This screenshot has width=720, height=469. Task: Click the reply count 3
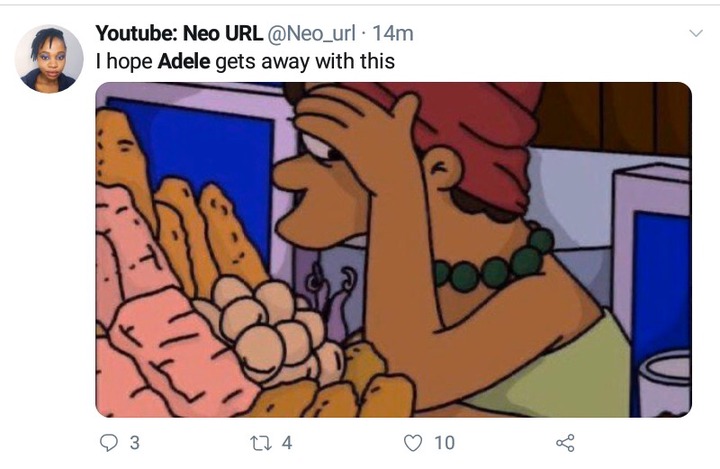(135, 442)
